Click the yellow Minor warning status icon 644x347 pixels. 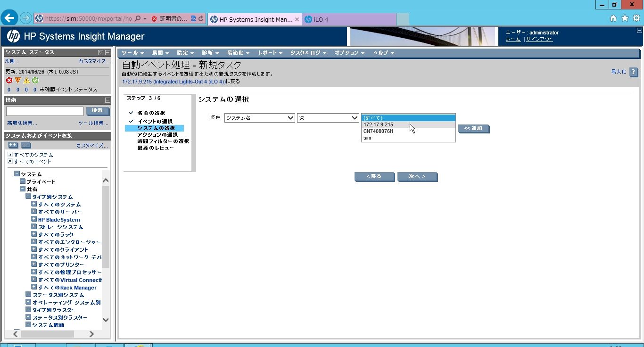pos(26,81)
